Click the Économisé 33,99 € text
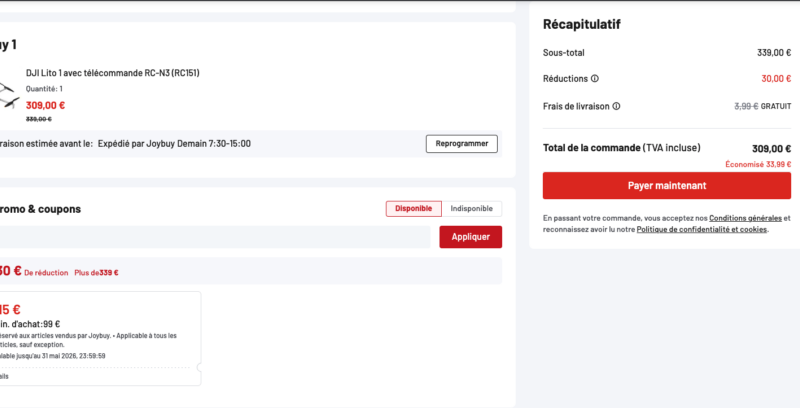This screenshot has height=408, width=800. 758,164
